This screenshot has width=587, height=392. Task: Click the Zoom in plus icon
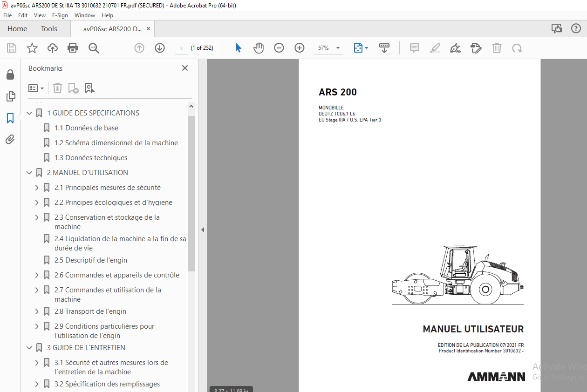(x=300, y=48)
